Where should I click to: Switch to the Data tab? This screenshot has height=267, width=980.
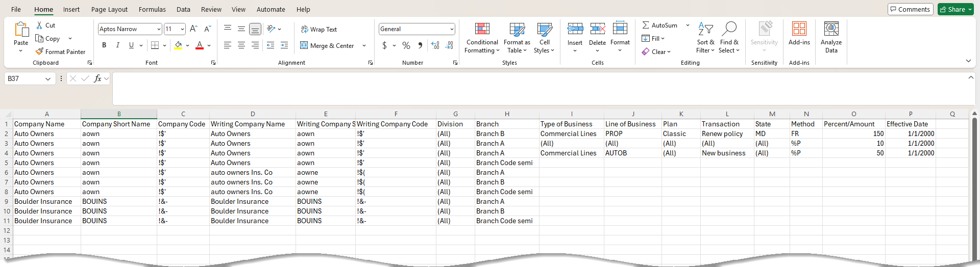(x=183, y=9)
